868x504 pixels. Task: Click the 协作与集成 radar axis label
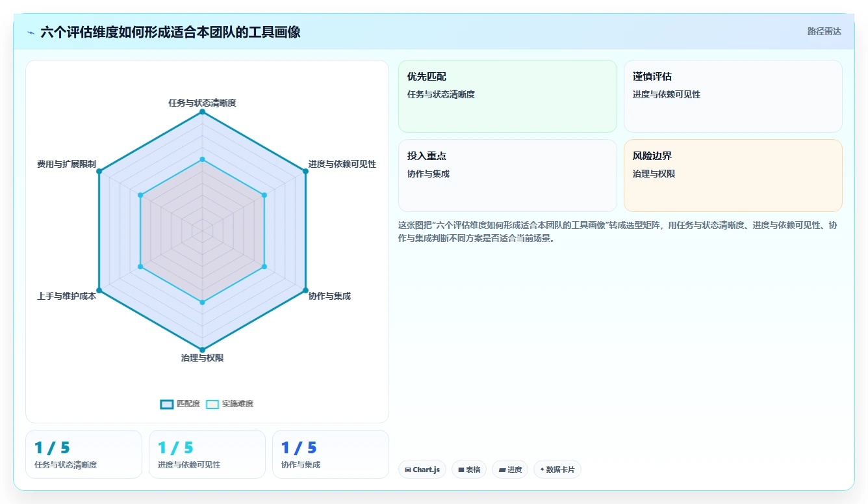tap(329, 296)
